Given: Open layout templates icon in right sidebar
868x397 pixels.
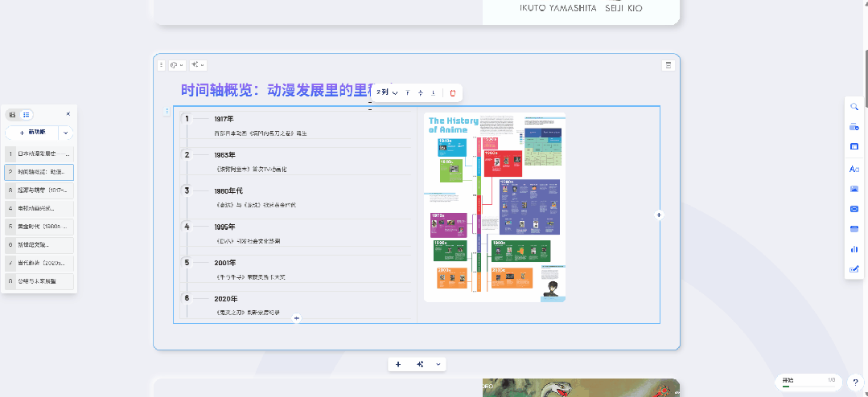Looking at the screenshot, I should [x=854, y=146].
